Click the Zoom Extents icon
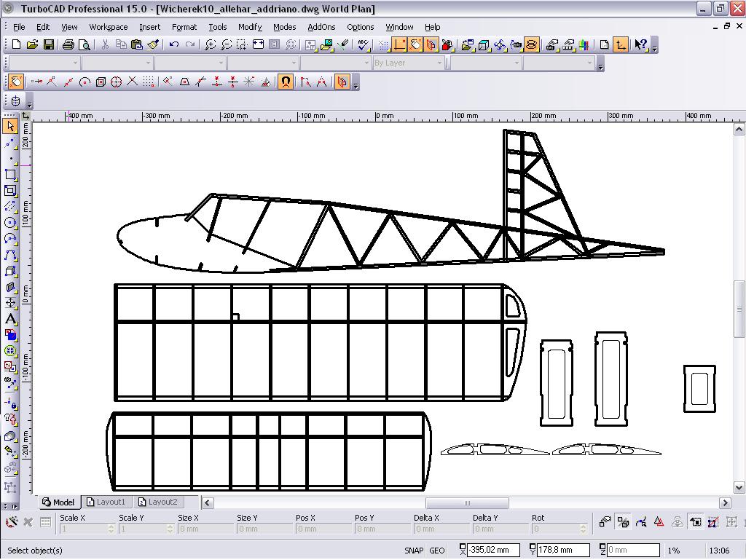This screenshot has height=560, width=746. click(258, 44)
